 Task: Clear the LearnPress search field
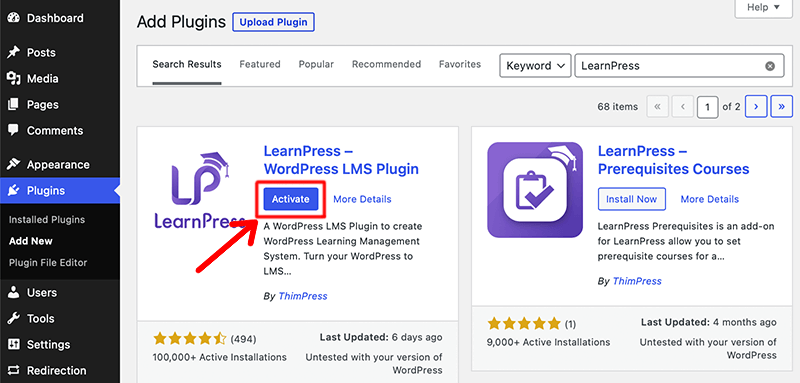pos(770,66)
